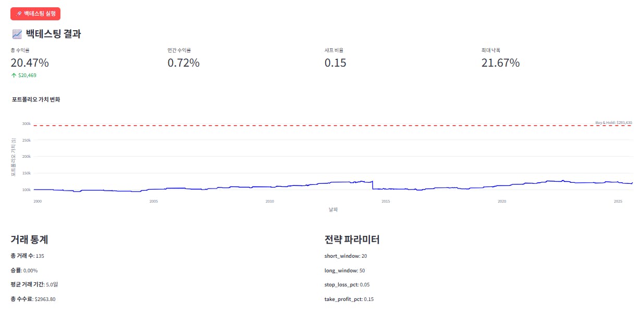The height and width of the screenshot is (314, 644).
Task: Click the stop_loss_pct 0.05 parameter
Action: click(347, 285)
